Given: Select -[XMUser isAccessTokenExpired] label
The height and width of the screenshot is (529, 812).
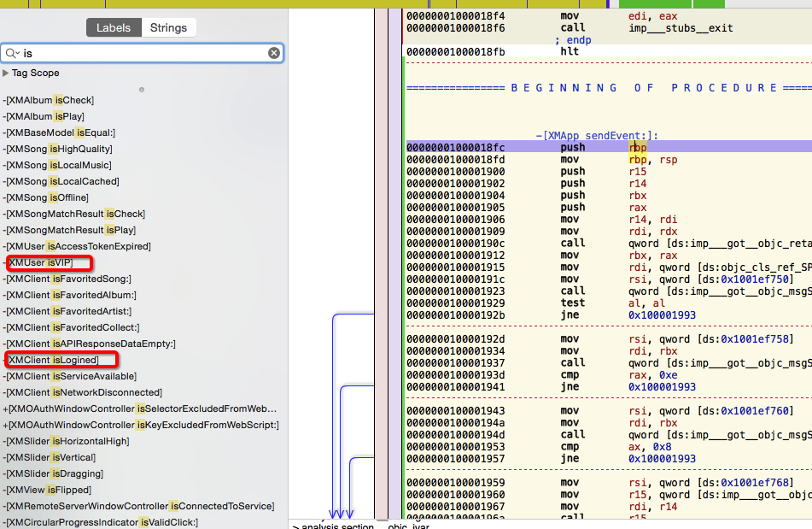Looking at the screenshot, I should pos(77,246).
